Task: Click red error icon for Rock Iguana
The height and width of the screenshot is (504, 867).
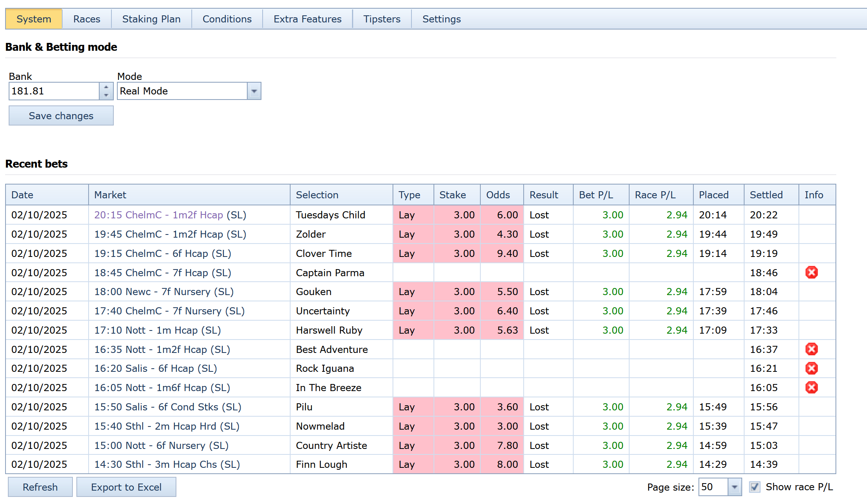Action: point(811,368)
